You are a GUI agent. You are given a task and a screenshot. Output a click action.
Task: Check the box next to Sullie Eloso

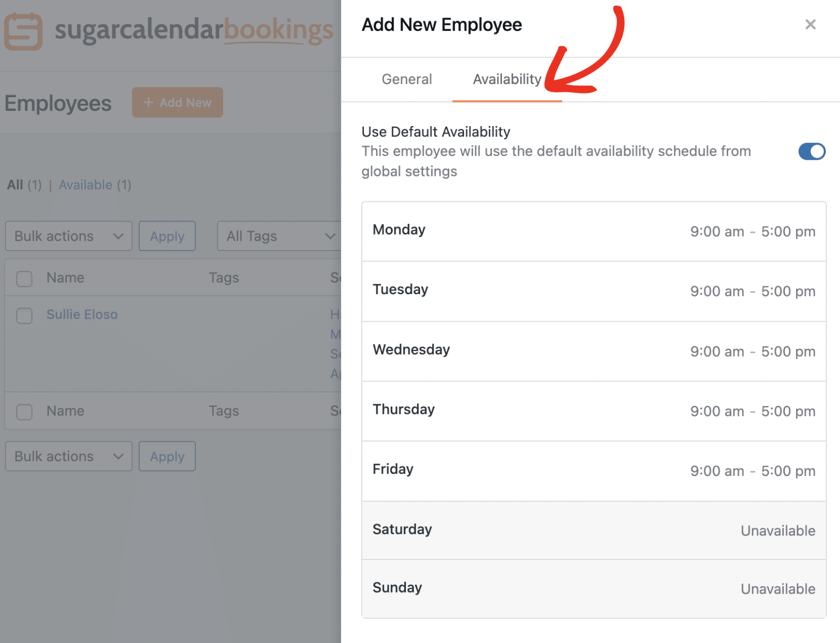pos(24,316)
